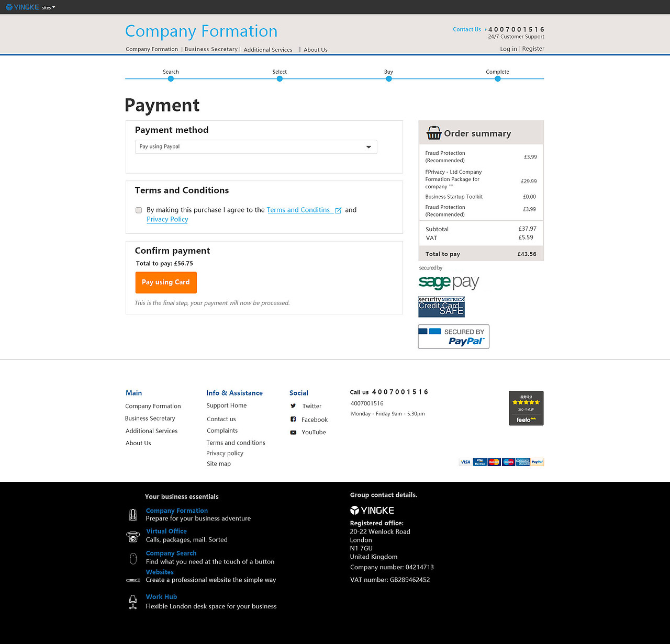
Task: Click the footer phone number 4007001516
Action: pos(367,403)
